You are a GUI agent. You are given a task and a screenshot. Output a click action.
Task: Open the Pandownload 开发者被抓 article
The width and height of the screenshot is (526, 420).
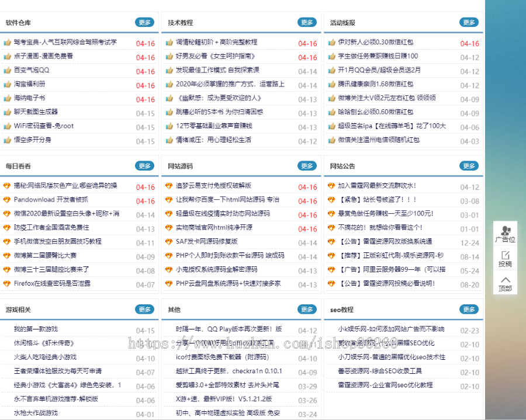tap(53, 199)
